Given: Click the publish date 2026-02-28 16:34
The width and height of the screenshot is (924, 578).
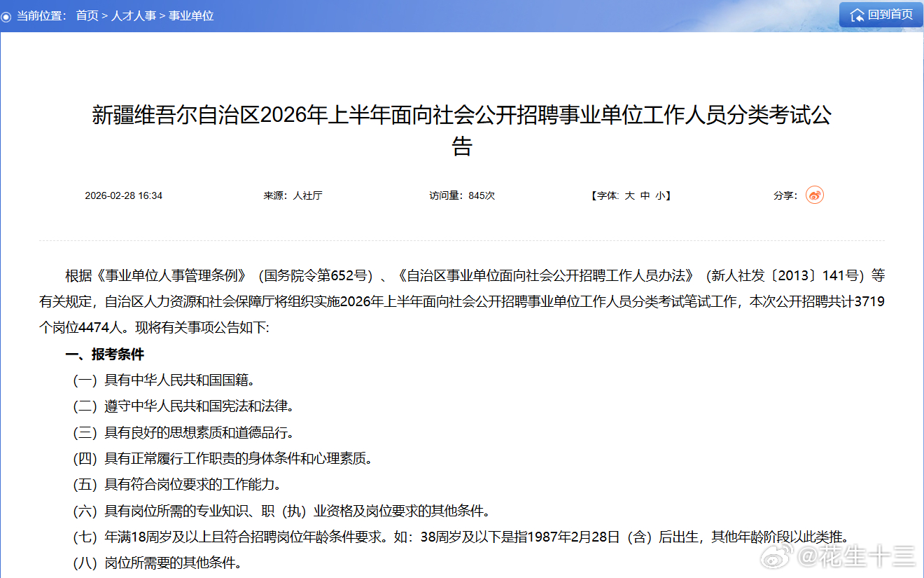Looking at the screenshot, I should coord(124,195).
